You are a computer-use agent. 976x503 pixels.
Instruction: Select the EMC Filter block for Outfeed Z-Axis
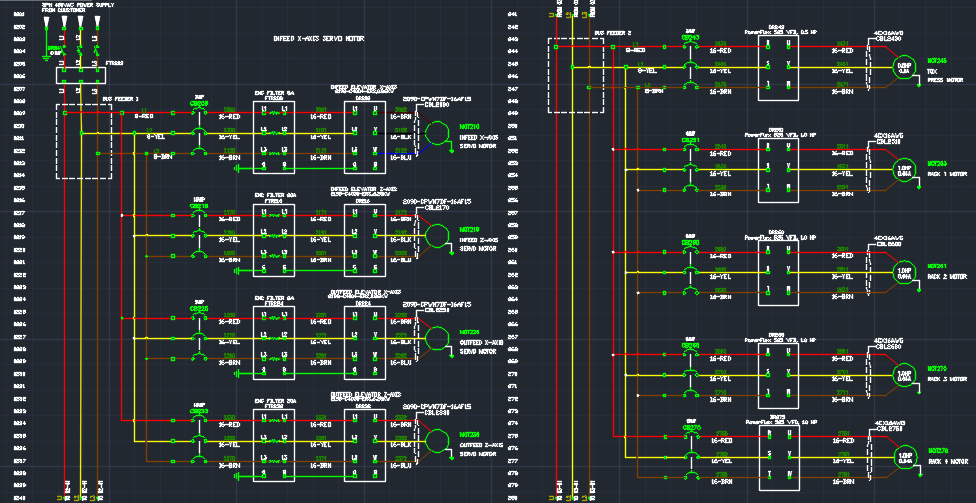tap(273, 443)
